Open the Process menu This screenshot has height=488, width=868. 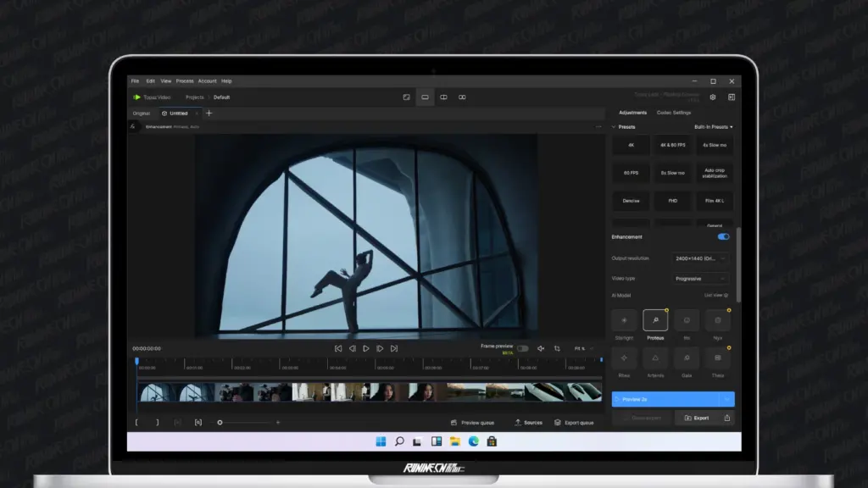(x=185, y=81)
